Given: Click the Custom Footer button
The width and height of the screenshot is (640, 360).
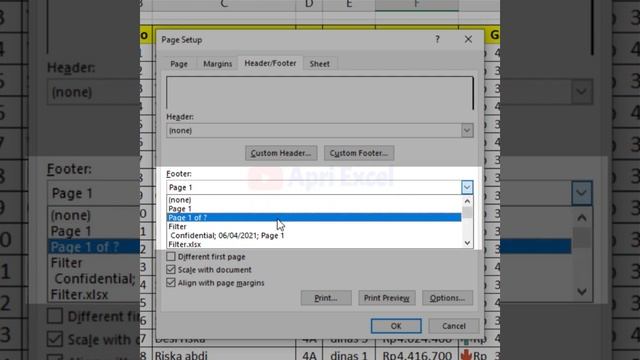Looking at the screenshot, I should point(359,153).
